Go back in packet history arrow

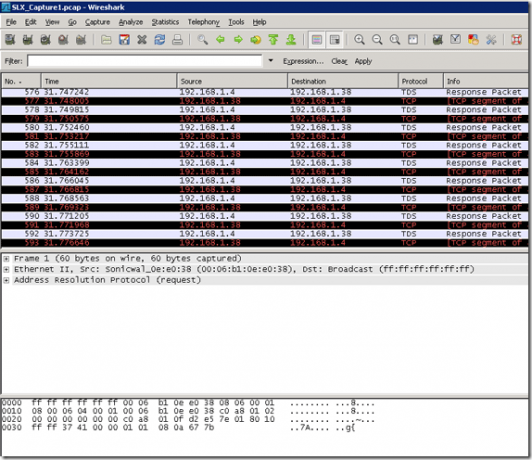(220, 40)
